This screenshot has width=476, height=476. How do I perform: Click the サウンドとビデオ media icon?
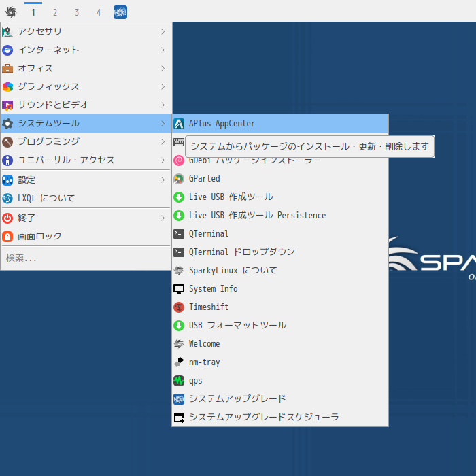tap(7, 105)
